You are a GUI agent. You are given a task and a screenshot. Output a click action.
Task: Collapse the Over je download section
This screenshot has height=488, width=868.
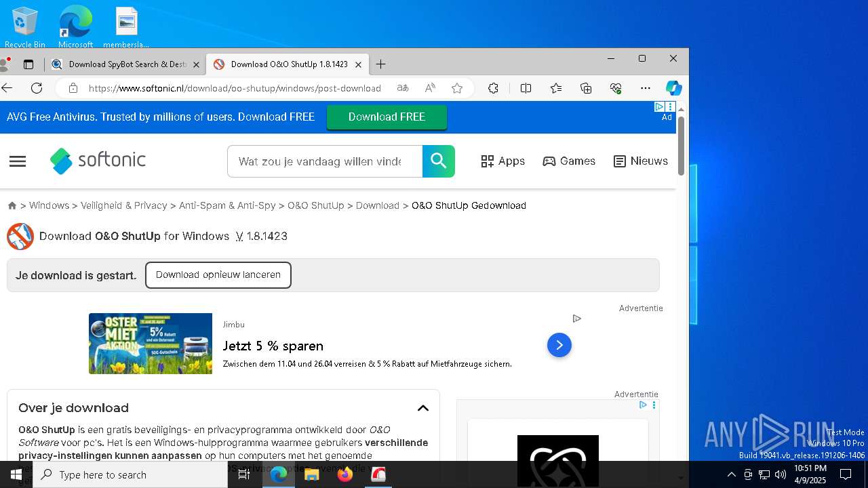423,408
